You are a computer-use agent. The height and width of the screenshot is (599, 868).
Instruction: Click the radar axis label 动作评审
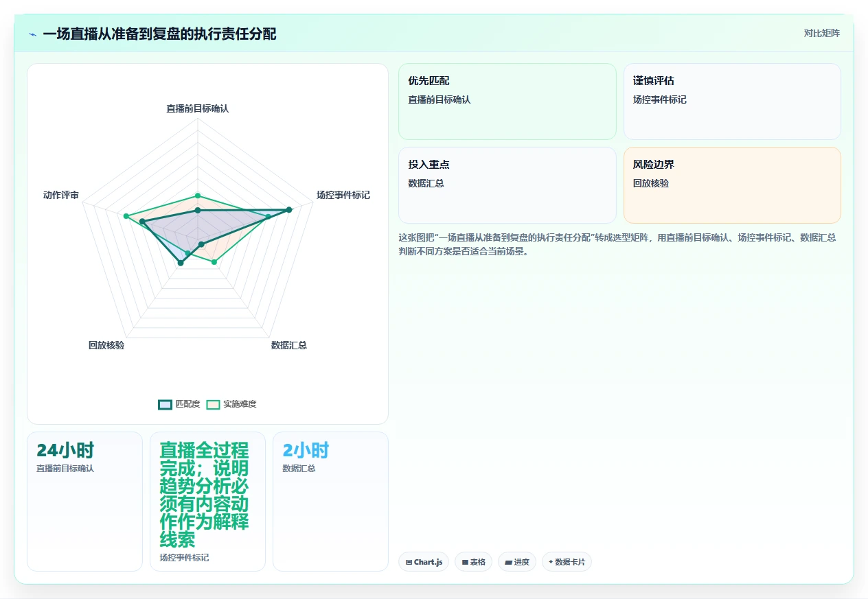pos(61,196)
